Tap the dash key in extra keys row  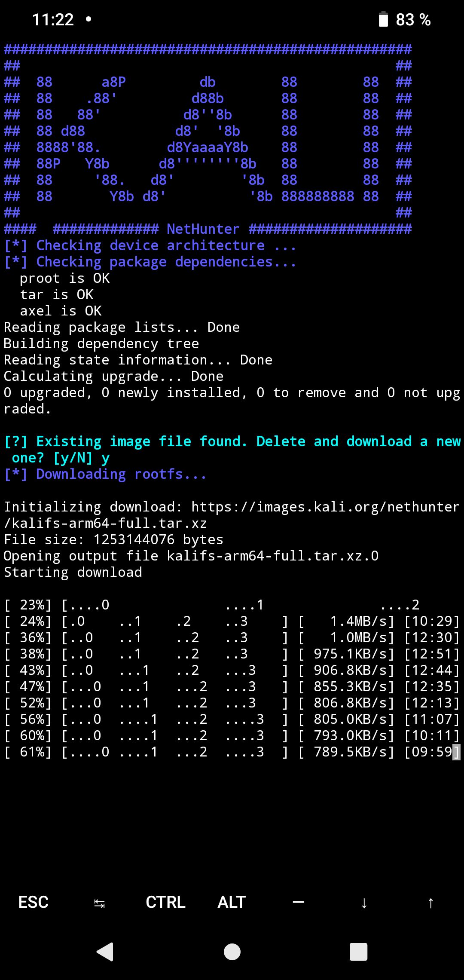[298, 902]
